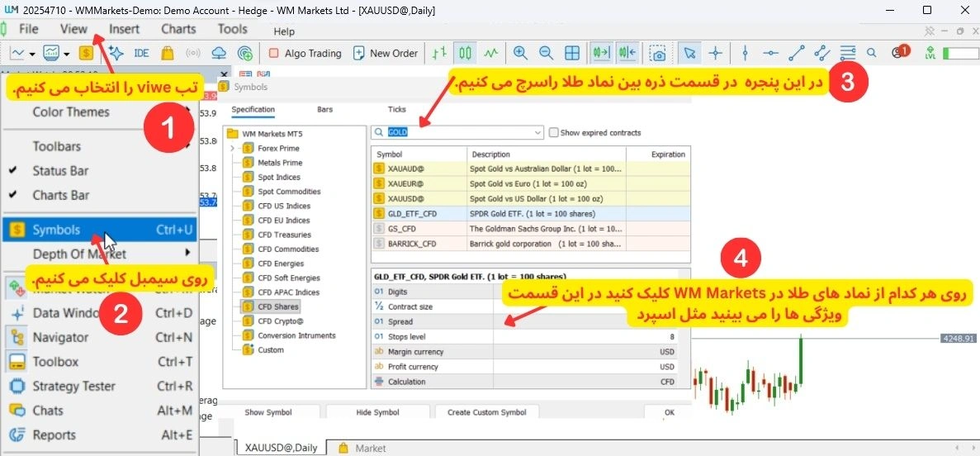Open the account notifications icon with badge
This screenshot has width=980, height=456.
tap(901, 52)
